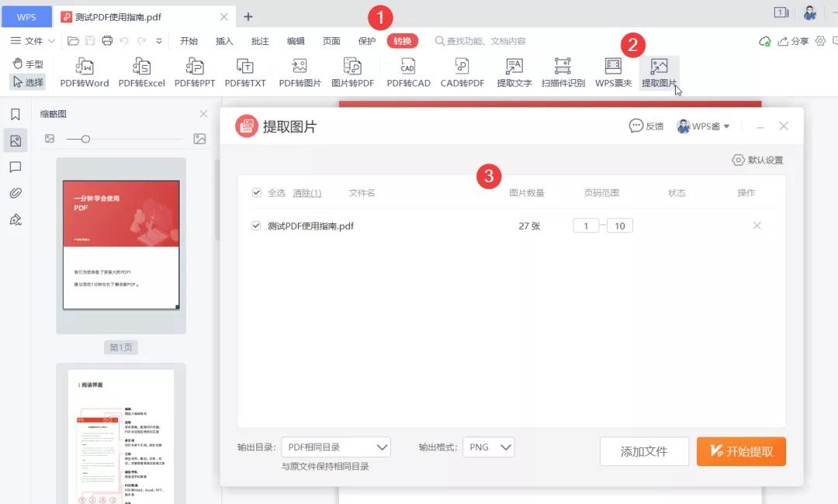This screenshot has width=838, height=504.
Task: Switch to 选择 selection mode
Action: click(x=29, y=80)
